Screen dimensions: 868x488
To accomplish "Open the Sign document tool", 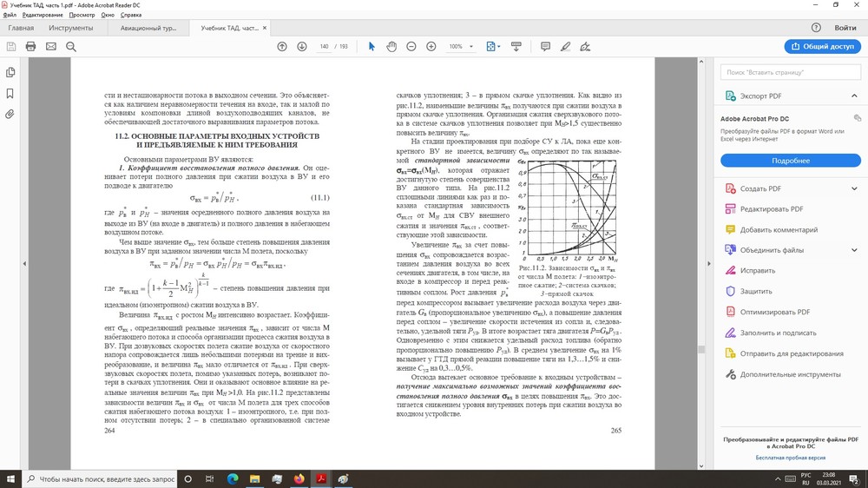I will coord(585,47).
